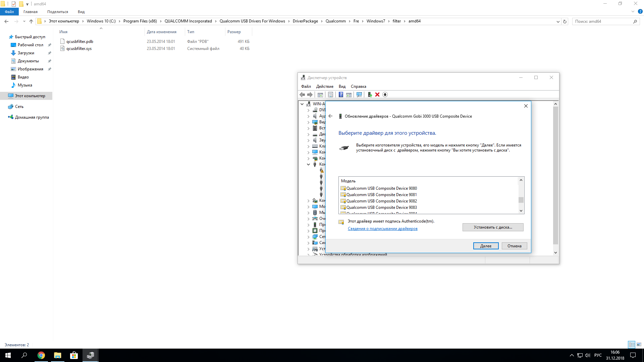This screenshot has height=362, width=644.
Task: Click network icon in system tray
Action: coord(580,355)
